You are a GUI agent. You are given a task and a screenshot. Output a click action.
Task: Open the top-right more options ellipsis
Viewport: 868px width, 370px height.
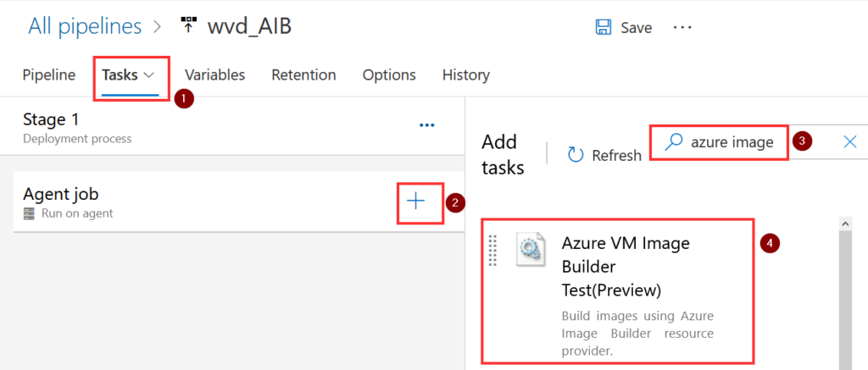click(682, 27)
